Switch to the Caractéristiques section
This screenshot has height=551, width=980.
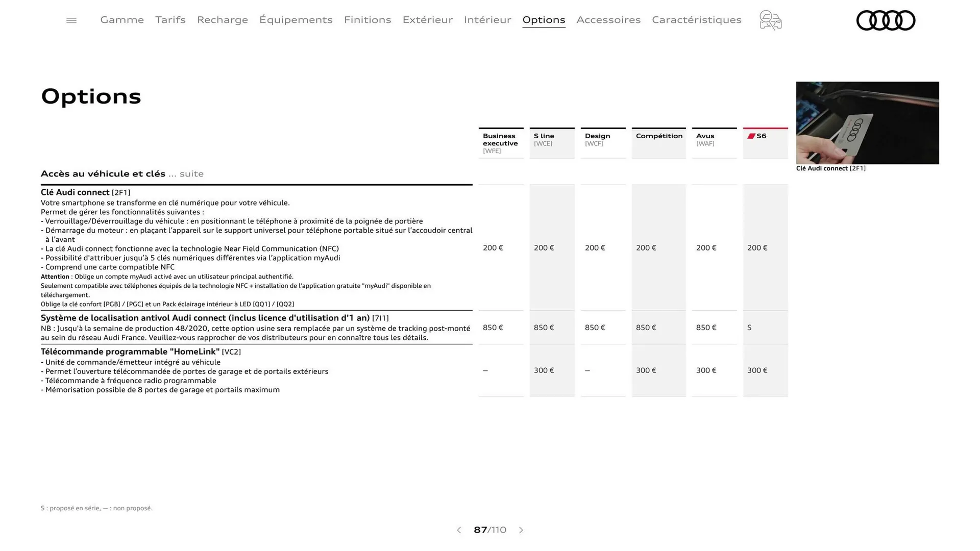tap(696, 20)
